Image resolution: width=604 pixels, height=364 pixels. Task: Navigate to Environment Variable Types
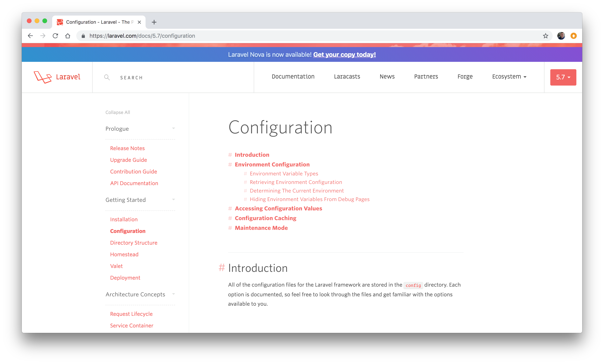(x=284, y=173)
